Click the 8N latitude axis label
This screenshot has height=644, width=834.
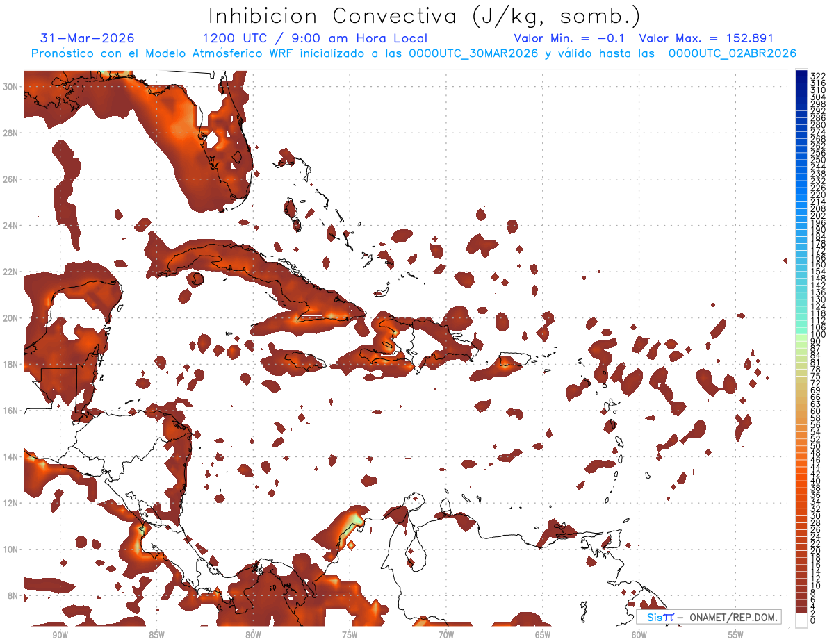click(14, 595)
